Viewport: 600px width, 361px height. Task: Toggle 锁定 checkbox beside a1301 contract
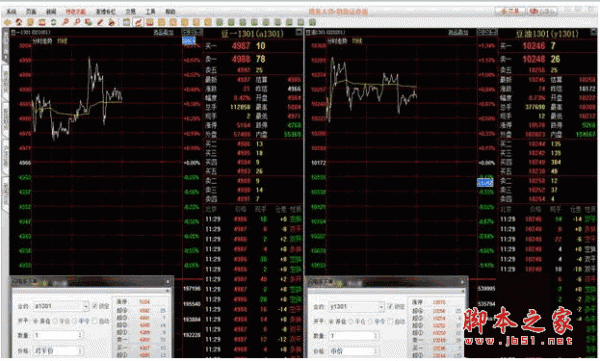[x=95, y=306]
